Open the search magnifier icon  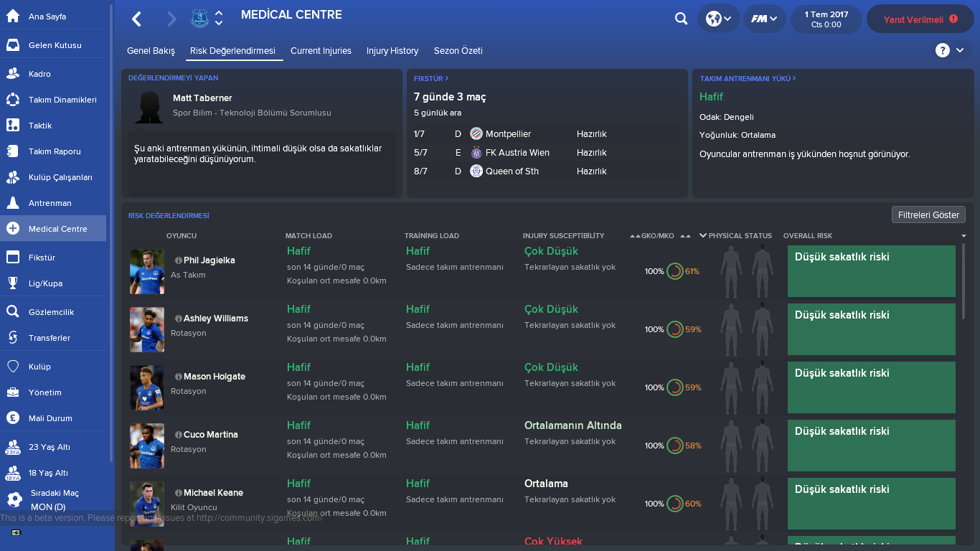point(681,19)
